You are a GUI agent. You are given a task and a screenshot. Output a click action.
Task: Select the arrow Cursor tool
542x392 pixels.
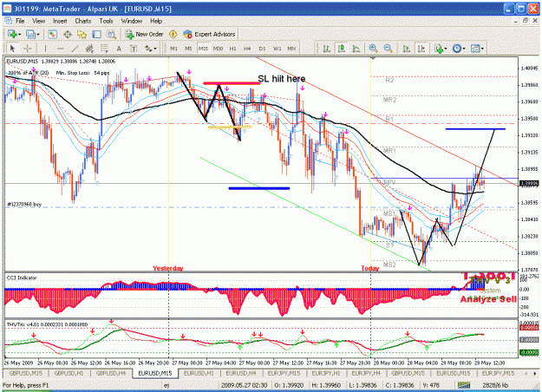(12, 49)
